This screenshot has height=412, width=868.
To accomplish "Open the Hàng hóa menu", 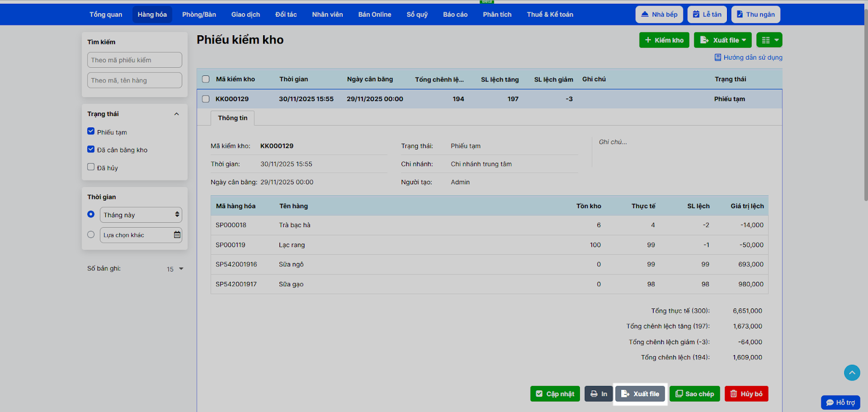I will 152,15.
